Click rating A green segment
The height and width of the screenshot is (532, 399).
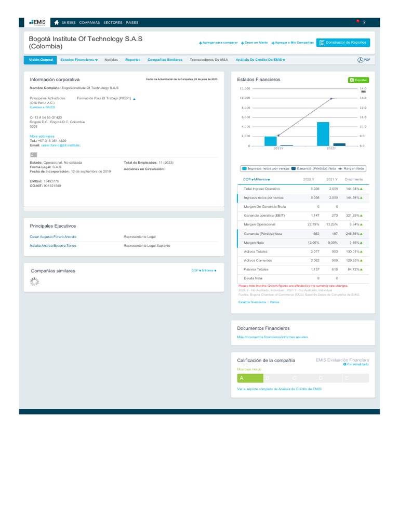point(250,378)
